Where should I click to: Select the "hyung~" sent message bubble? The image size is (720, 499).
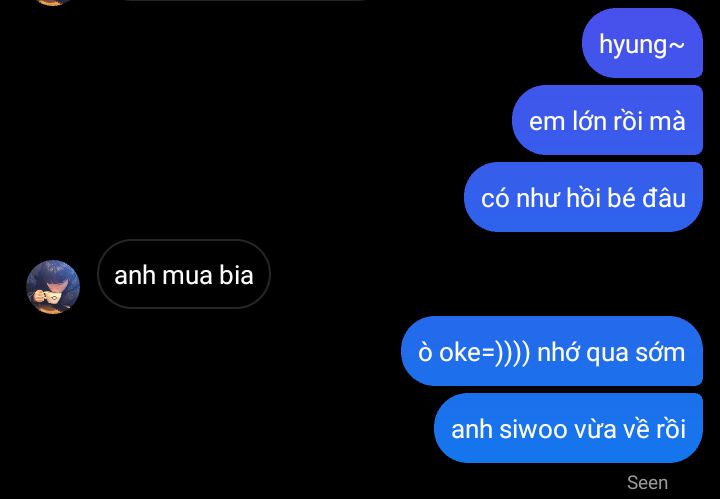[642, 43]
